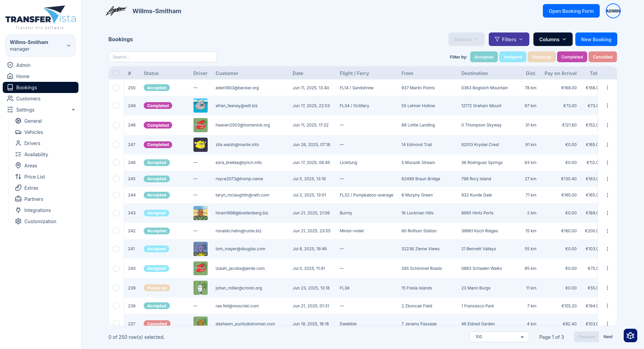Open row actions for booking 250
Screen dimensions: 644x349
point(607,88)
